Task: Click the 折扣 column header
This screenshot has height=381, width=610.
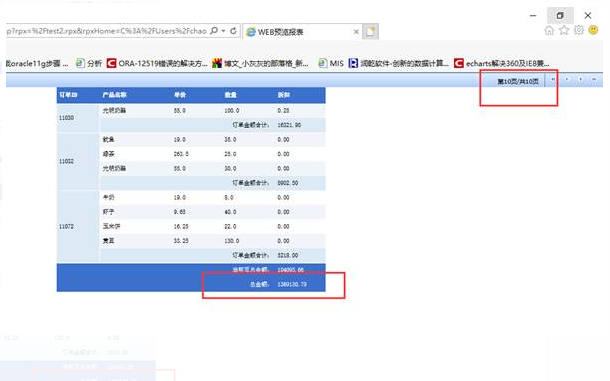Action: 284,95
